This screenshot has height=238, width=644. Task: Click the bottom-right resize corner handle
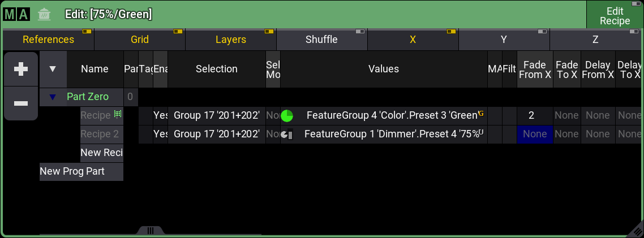coord(634,229)
